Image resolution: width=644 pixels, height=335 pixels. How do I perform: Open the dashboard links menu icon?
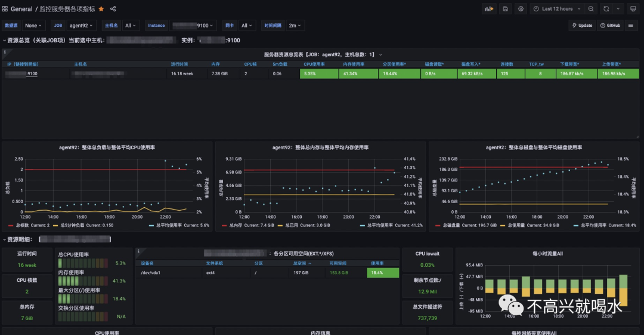pyautogui.click(x=631, y=26)
